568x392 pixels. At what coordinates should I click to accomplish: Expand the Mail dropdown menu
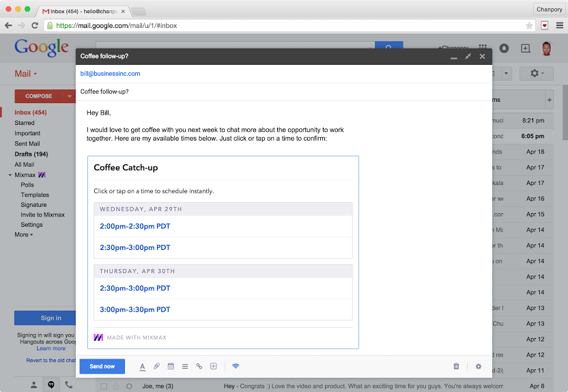pyautogui.click(x=25, y=74)
